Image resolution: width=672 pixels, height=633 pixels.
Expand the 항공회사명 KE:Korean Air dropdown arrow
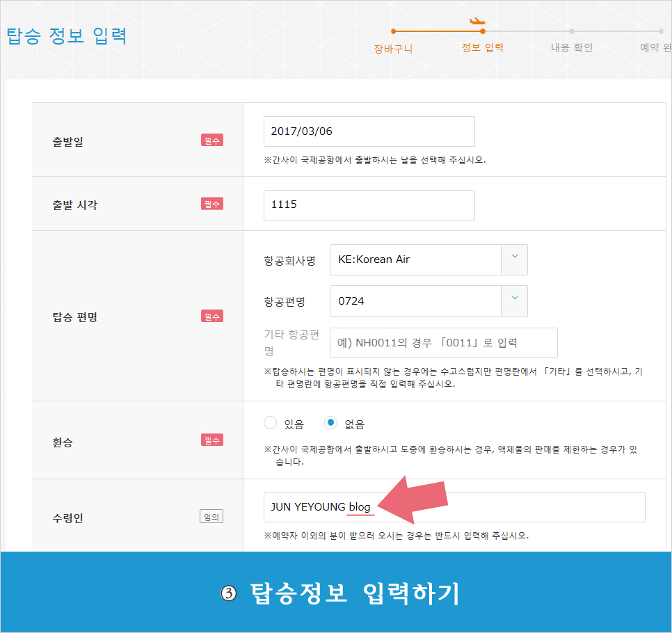coord(514,259)
